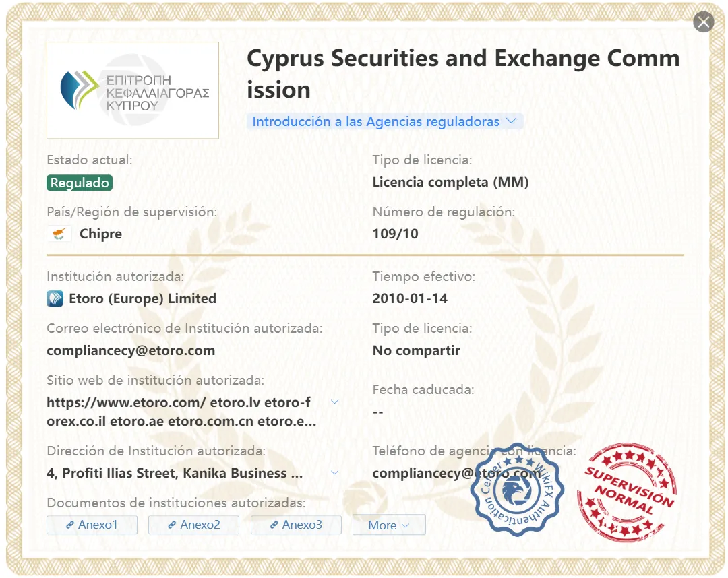This screenshot has width=728, height=578.
Task: Expand the authorized institution website list
Action: (334, 402)
